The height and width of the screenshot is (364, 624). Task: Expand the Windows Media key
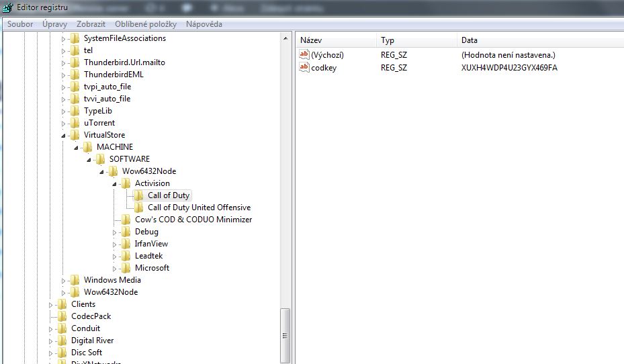(63, 281)
